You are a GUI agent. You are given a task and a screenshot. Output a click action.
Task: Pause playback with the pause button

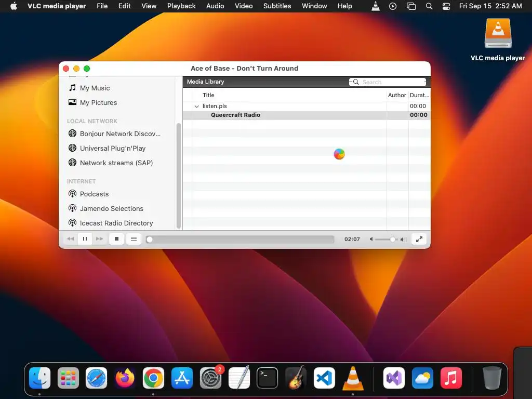85,239
